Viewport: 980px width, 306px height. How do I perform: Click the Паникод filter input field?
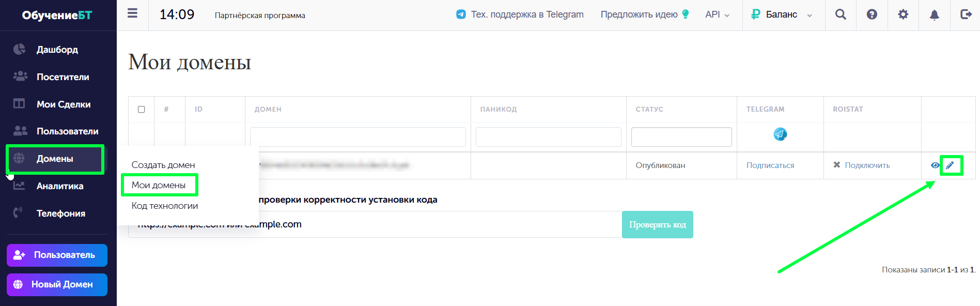[549, 137]
